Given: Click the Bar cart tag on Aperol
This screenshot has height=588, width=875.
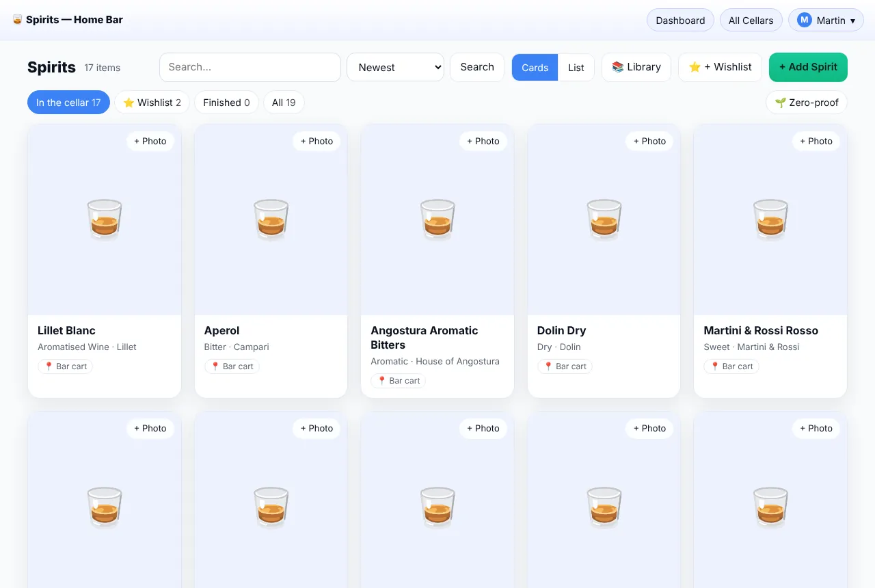Looking at the screenshot, I should click(x=232, y=366).
